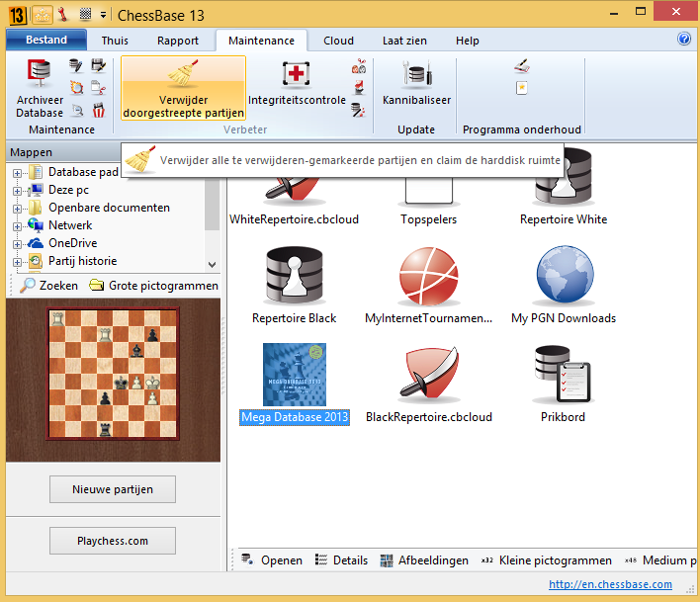Select Netwerk in the folder tree

tap(70, 225)
